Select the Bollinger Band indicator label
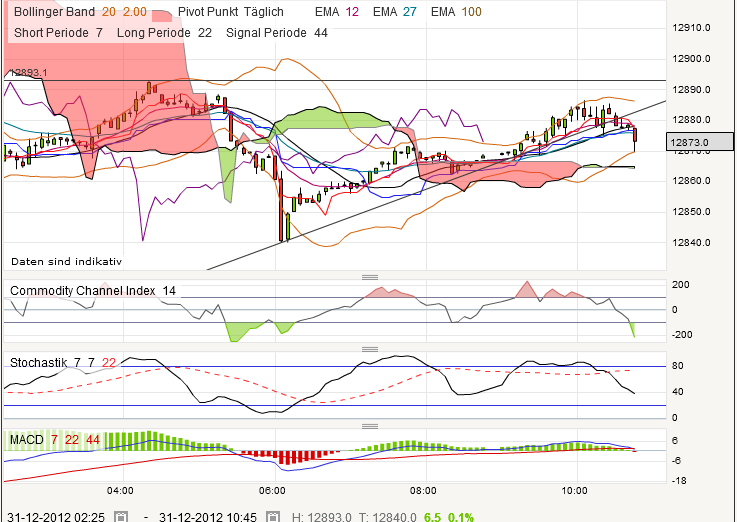Image resolution: width=737 pixels, height=522 pixels. 80,12
